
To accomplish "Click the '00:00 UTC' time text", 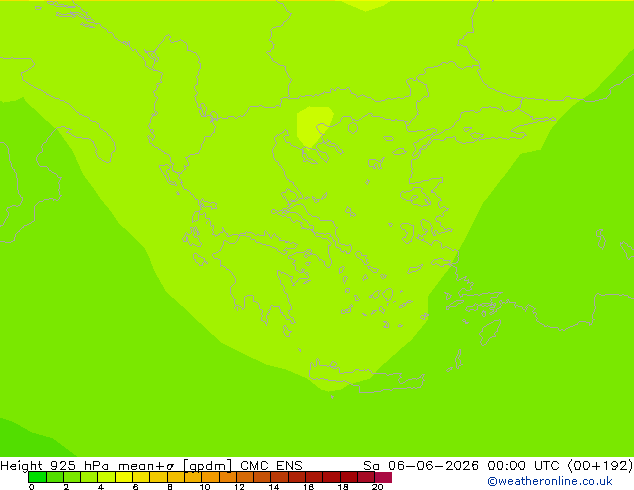I will coord(524,466).
